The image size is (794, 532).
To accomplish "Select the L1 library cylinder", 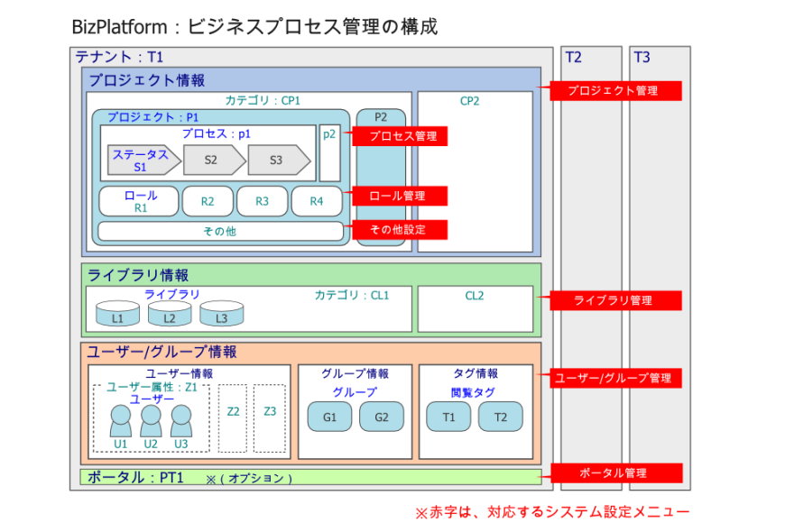I will 118,313.
